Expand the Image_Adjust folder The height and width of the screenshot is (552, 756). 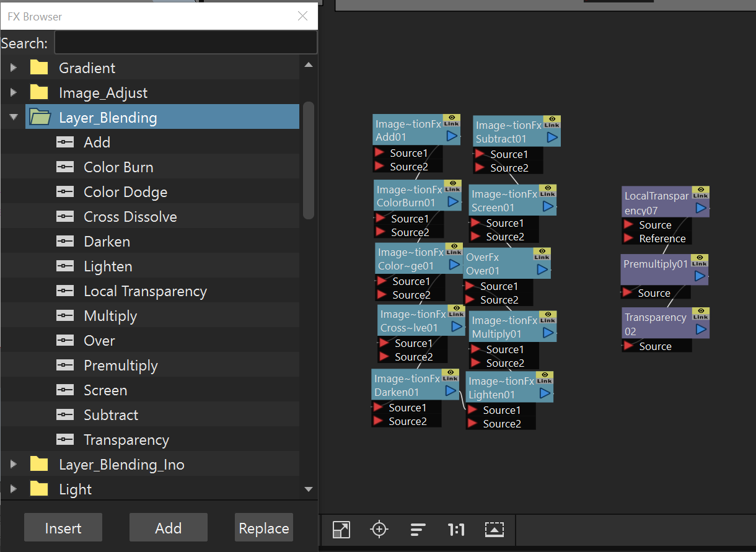[14, 92]
